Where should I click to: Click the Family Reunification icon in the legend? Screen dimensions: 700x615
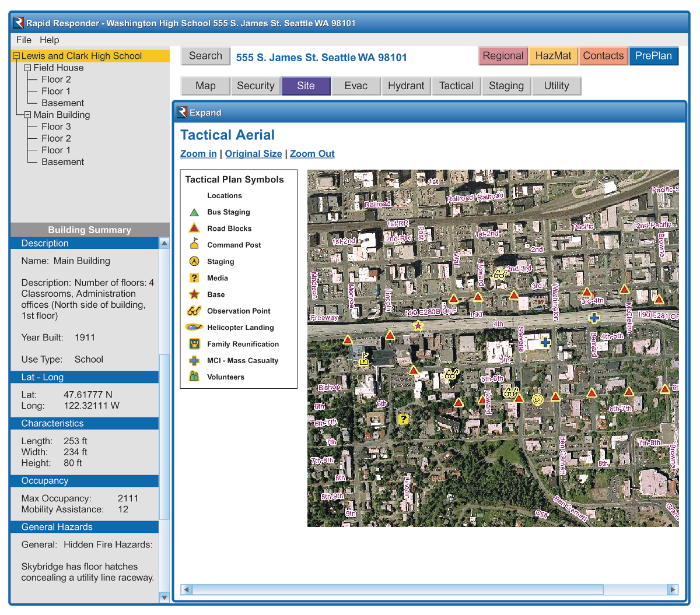(x=194, y=344)
